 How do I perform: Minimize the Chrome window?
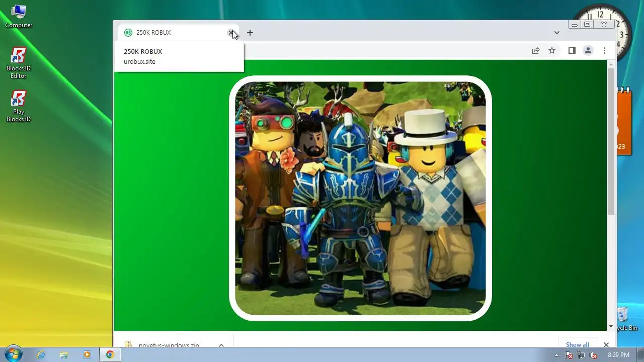[x=575, y=24]
